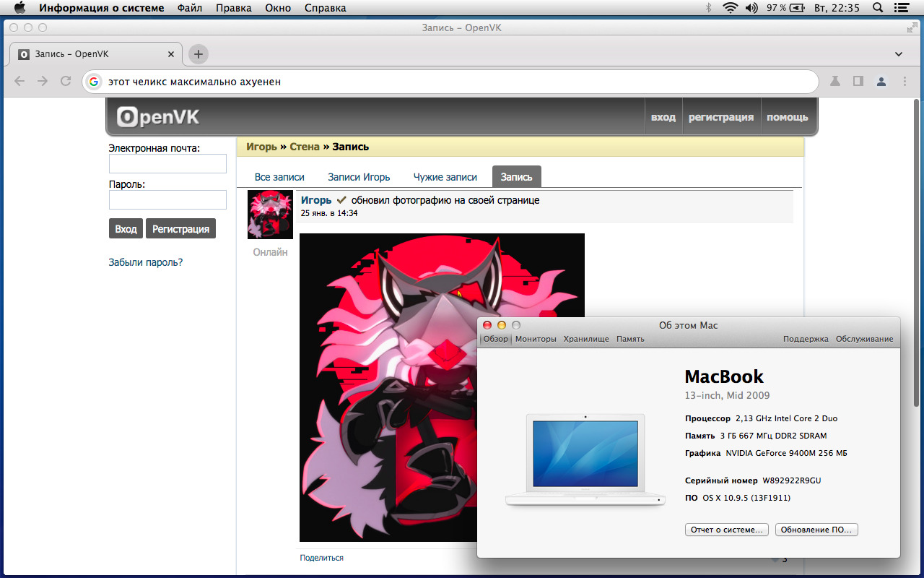The height and width of the screenshot is (578, 924).
Task: Select Обзор tab in Об этом Mac
Action: coord(496,339)
